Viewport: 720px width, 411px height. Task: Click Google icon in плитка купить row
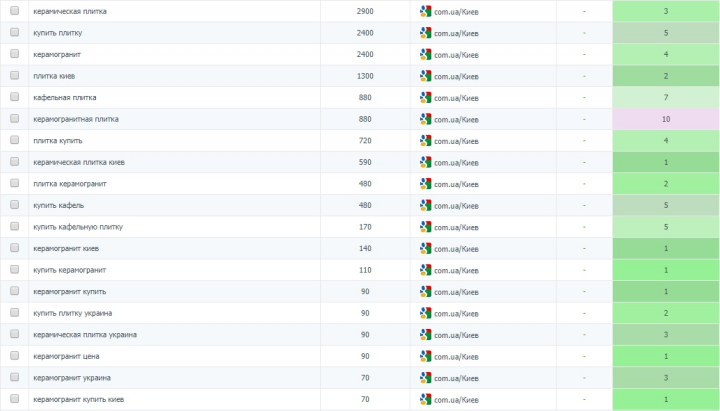pos(425,141)
